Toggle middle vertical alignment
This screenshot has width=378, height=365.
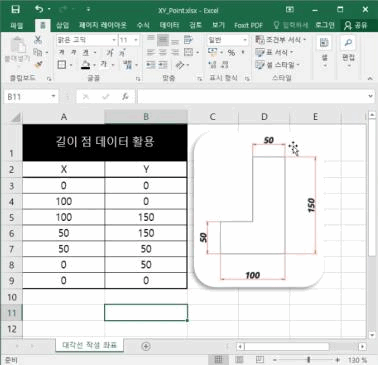pyautogui.click(x=163, y=40)
